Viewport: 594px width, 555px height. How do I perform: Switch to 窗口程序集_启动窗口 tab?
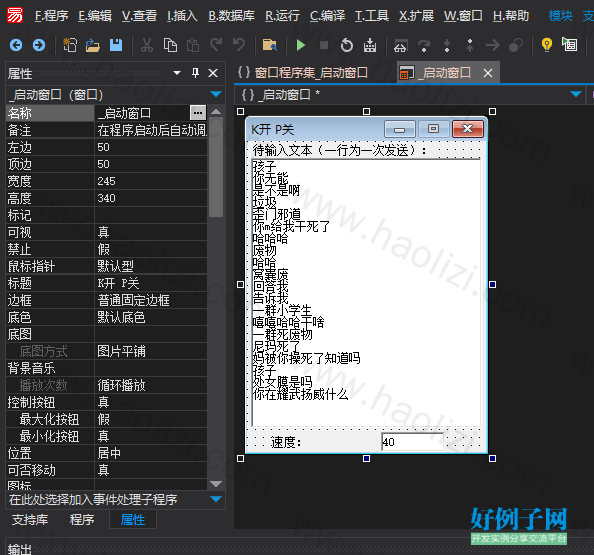tap(303, 72)
